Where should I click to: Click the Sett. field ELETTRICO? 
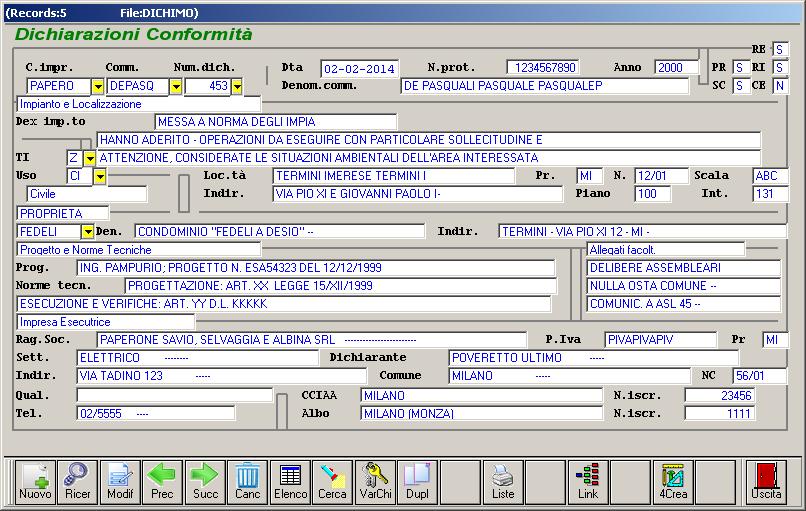tap(197, 358)
